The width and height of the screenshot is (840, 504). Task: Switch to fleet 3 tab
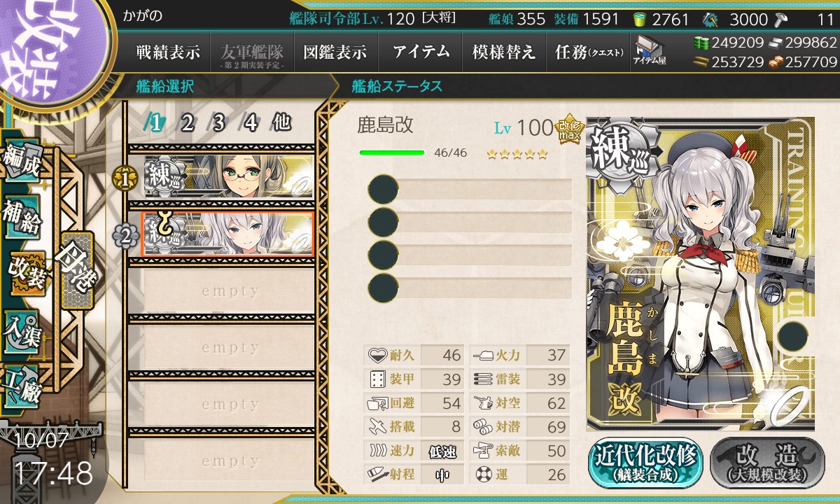(x=218, y=123)
